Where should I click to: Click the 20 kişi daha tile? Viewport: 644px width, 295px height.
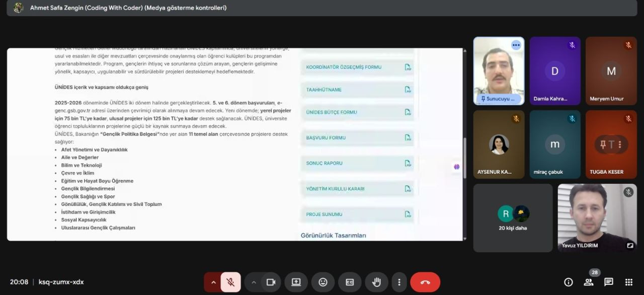[x=513, y=218]
